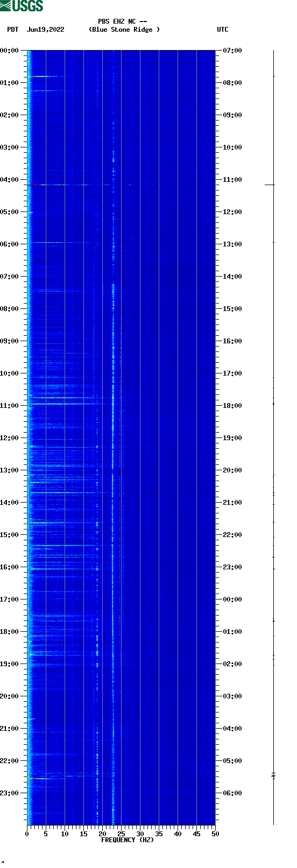The image size is (297, 868).
Task: Click the 22:00 UTC time label
Action: tap(232, 535)
